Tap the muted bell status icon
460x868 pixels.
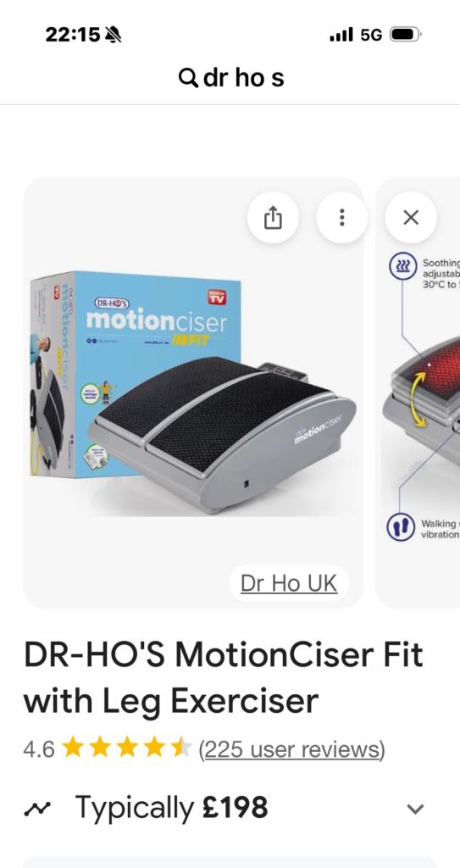(114, 35)
